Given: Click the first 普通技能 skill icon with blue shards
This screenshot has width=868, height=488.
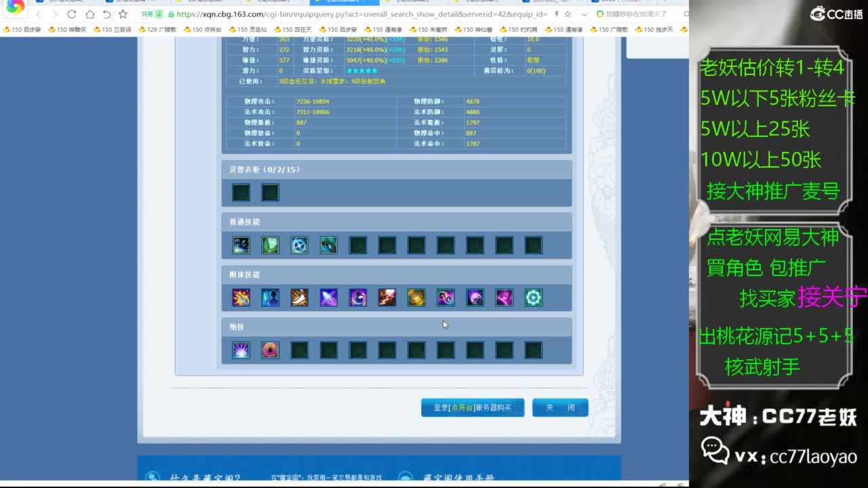Looking at the screenshot, I should 241,245.
